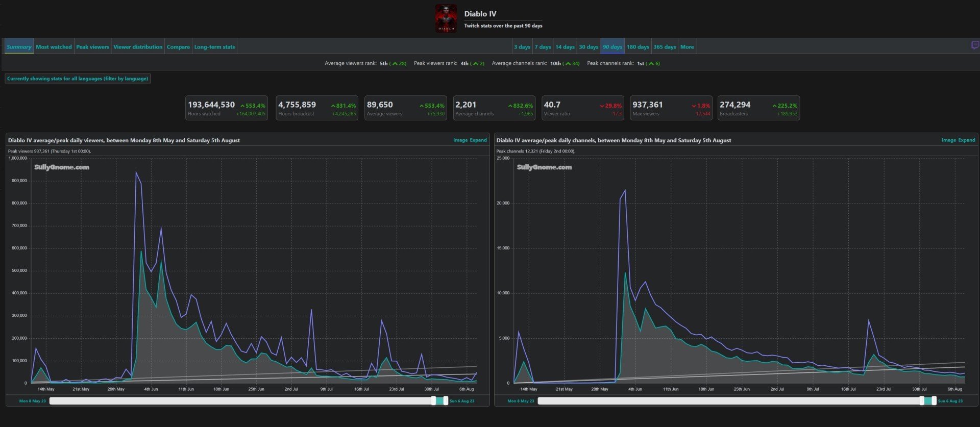
Task: Open the Compare tab
Action: (x=178, y=47)
